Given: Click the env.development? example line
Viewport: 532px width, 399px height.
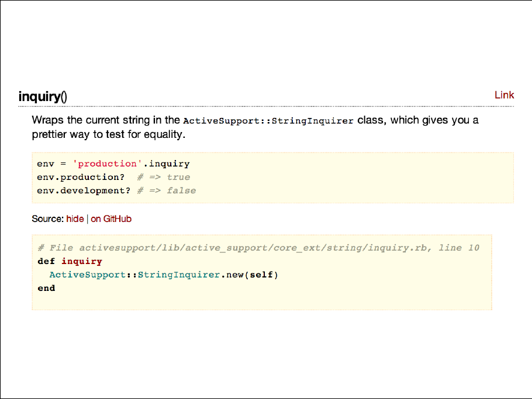Looking at the screenshot, I should point(84,190).
